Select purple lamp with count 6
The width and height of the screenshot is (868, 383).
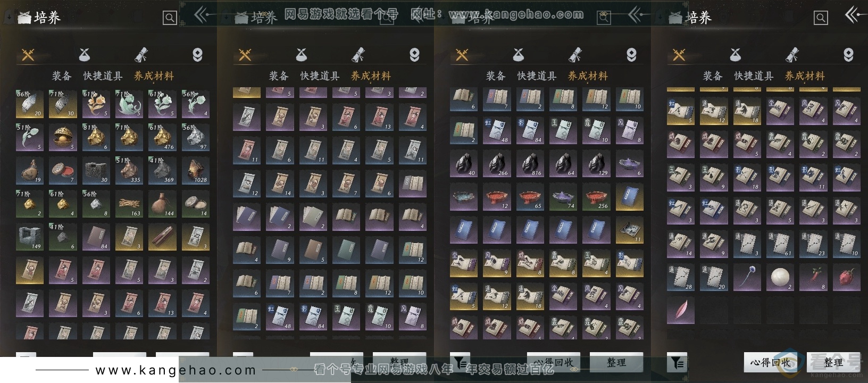point(630,164)
